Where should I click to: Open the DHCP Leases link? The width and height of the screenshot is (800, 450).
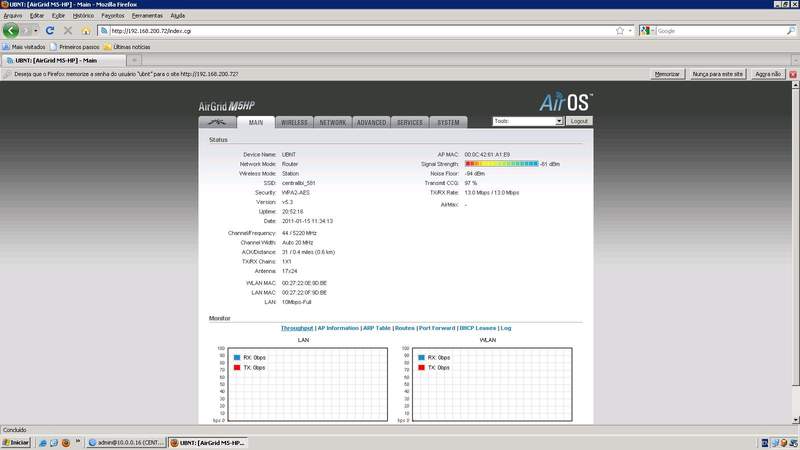coord(478,328)
